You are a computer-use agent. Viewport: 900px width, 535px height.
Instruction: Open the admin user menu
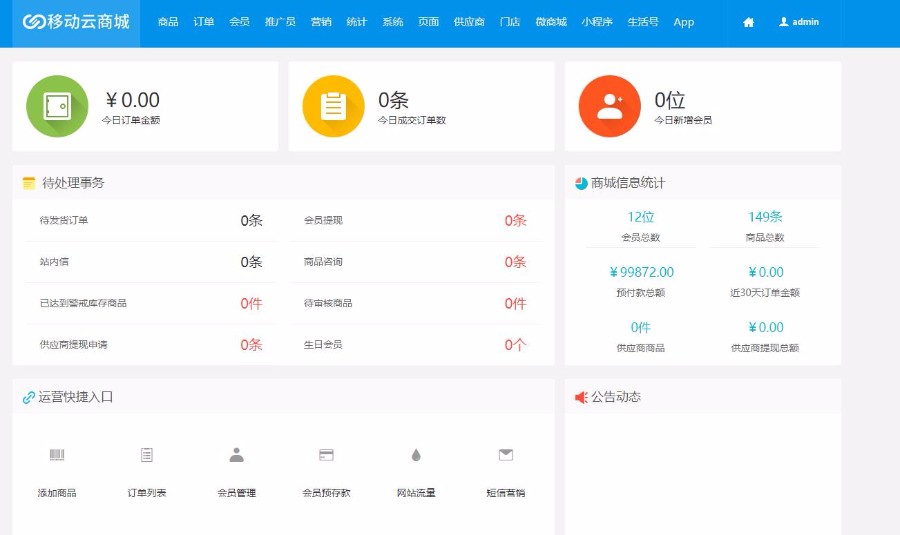coord(799,22)
